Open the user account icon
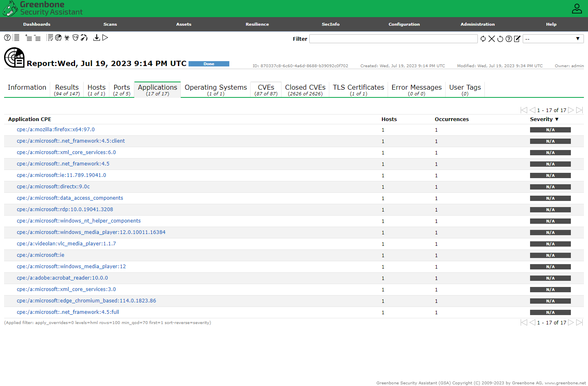Screen dimensions: 588x386 (x=577, y=9)
